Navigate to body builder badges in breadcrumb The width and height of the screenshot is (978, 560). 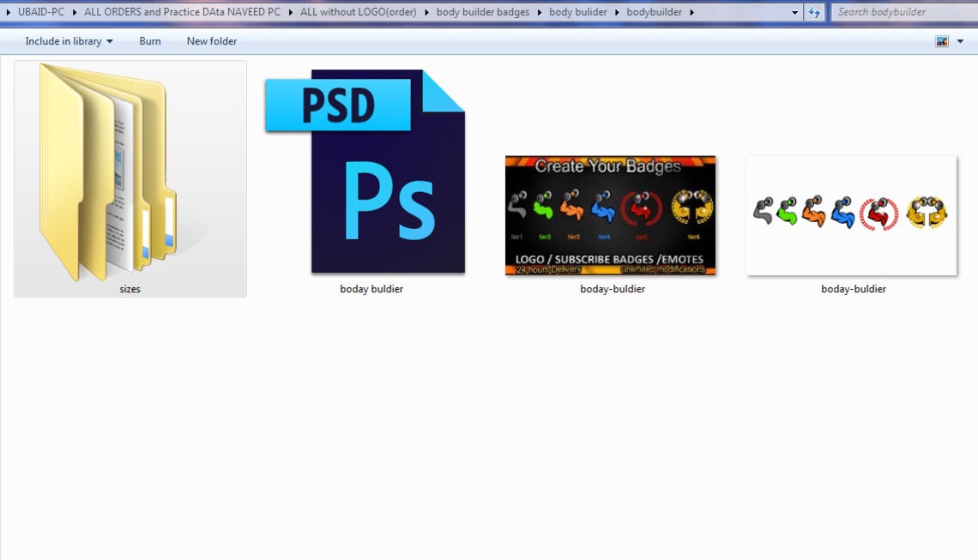coord(482,12)
